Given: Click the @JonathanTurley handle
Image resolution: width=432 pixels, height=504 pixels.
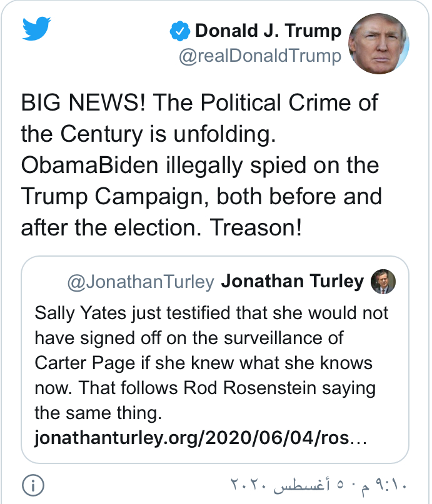Looking at the screenshot, I should tap(141, 282).
